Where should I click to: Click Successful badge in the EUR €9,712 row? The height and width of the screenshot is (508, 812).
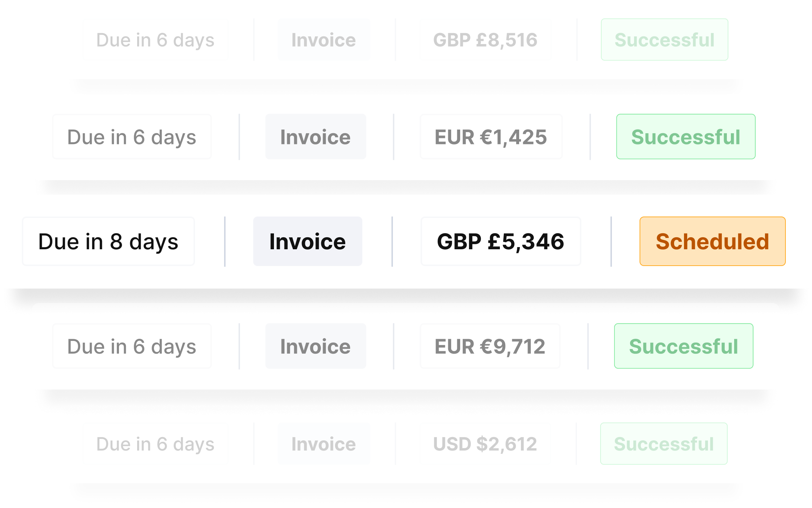coord(684,346)
